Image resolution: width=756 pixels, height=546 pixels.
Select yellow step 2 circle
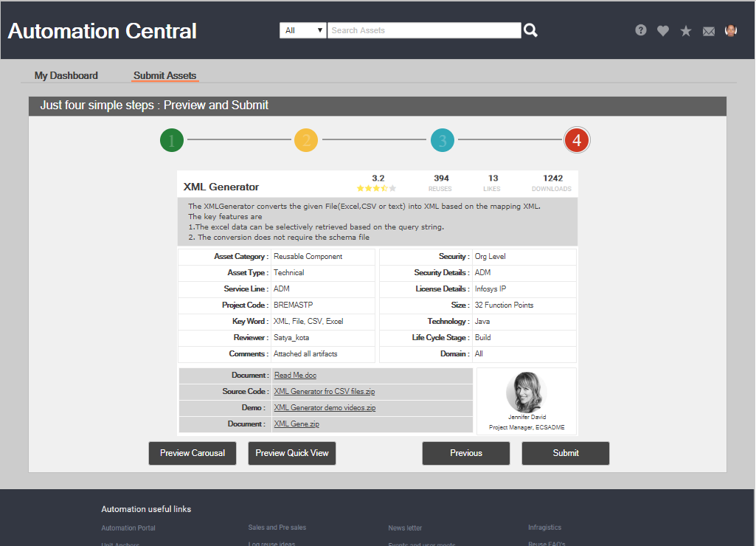(x=306, y=140)
